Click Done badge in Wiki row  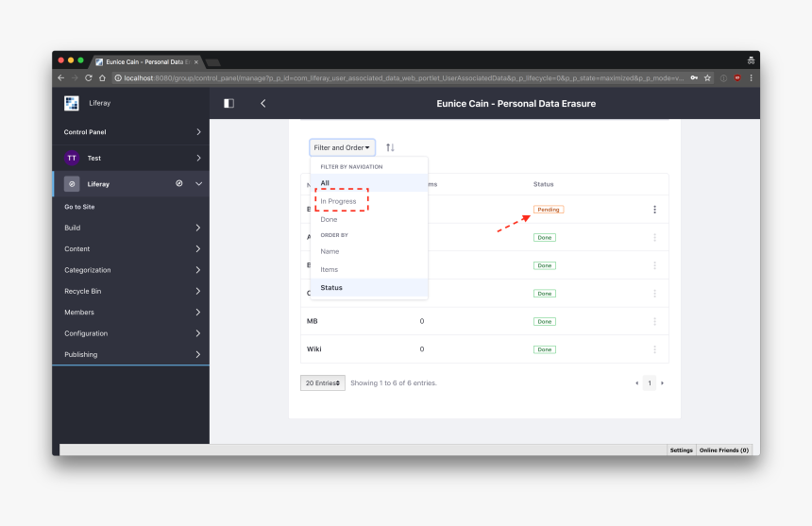[545, 349]
